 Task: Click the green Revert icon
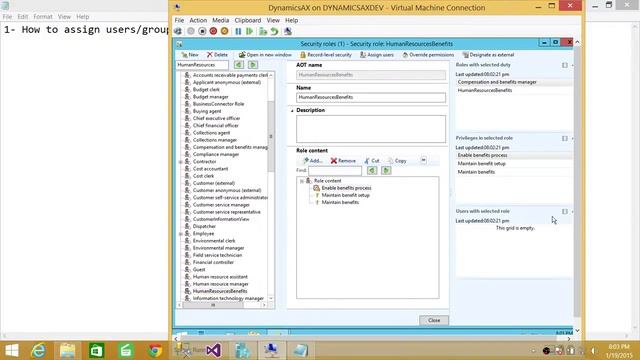(x=274, y=31)
